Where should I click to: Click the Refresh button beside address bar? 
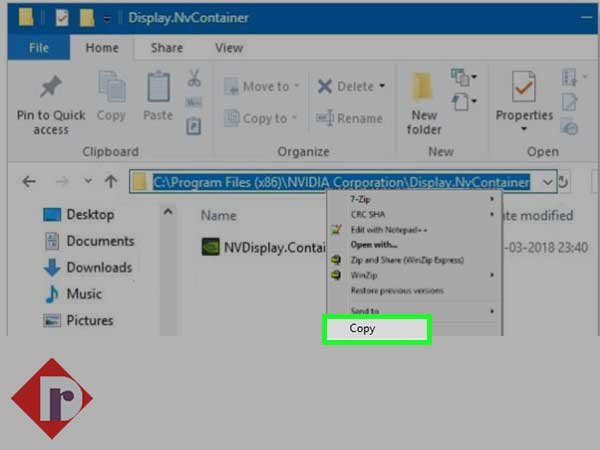point(563,182)
